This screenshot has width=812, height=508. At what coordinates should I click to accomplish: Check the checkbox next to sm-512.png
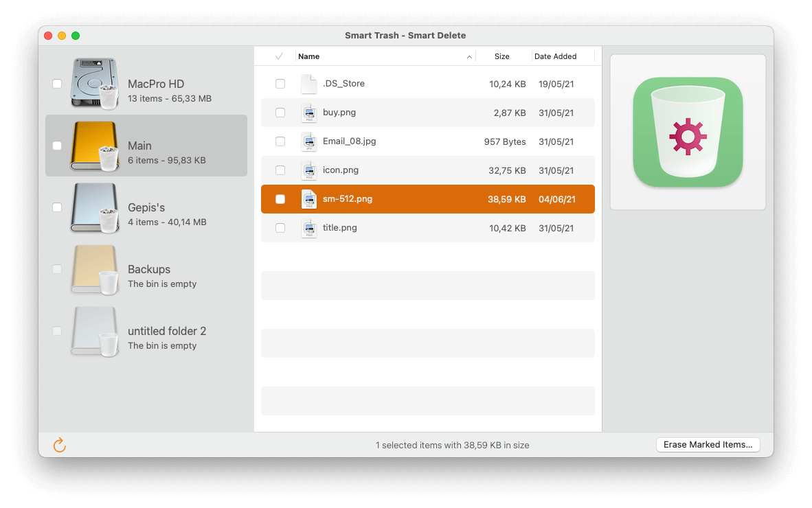[280, 199]
